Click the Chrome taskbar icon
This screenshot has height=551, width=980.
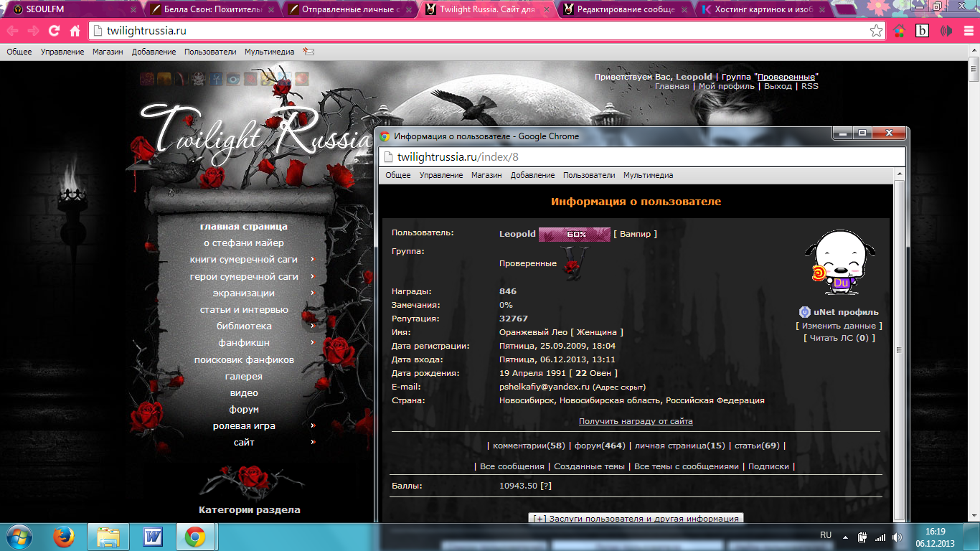pos(195,537)
